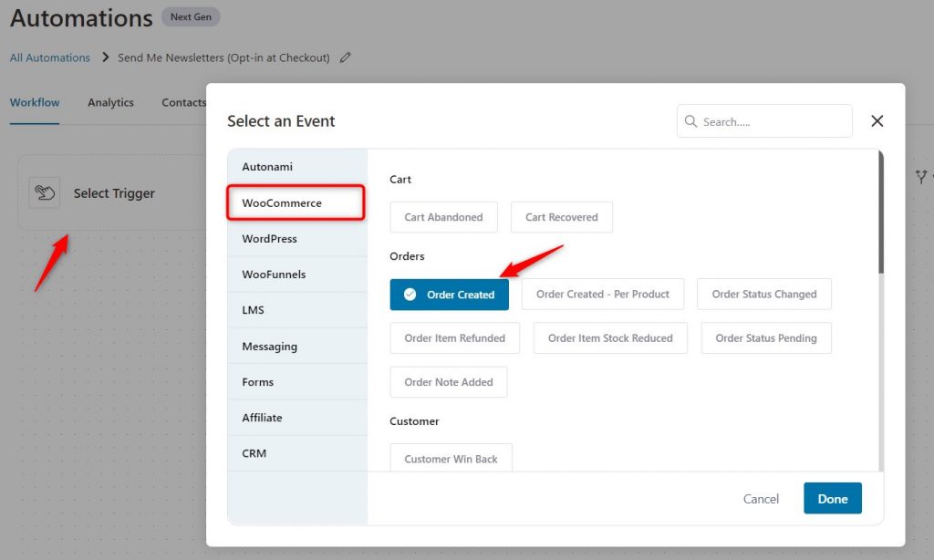This screenshot has width=934, height=560.
Task: Choose Order Status Pending event
Action: coord(766,338)
